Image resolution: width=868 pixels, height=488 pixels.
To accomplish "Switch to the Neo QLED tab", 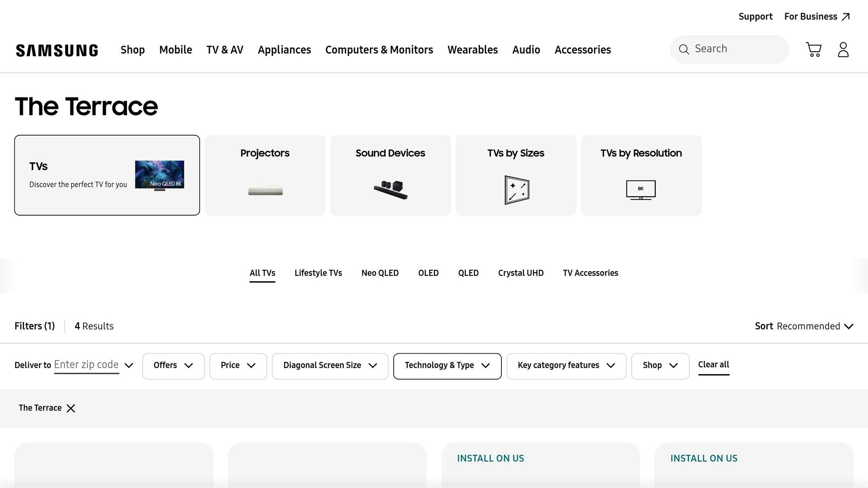I will coord(380,273).
